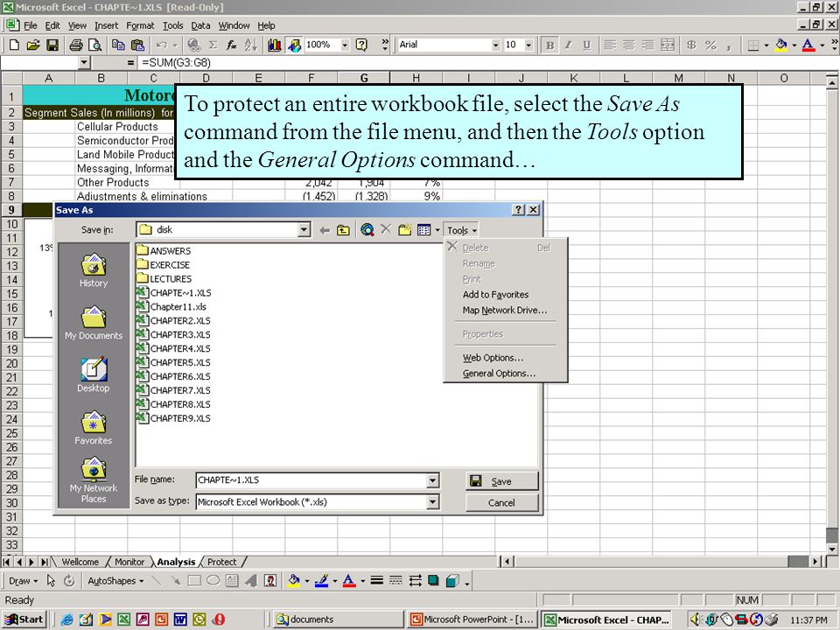This screenshot has height=630, width=840.
Task: Click the File name input field
Action: tap(311, 480)
